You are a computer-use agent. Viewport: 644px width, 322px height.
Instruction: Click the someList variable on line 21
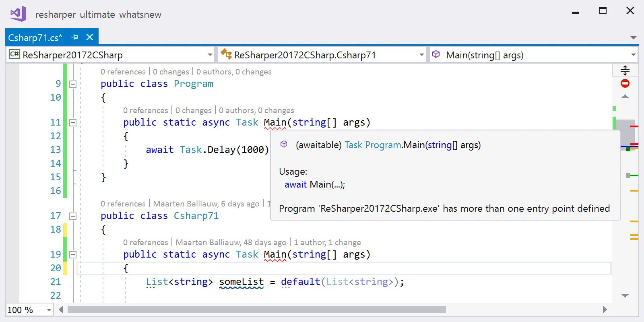pos(242,282)
